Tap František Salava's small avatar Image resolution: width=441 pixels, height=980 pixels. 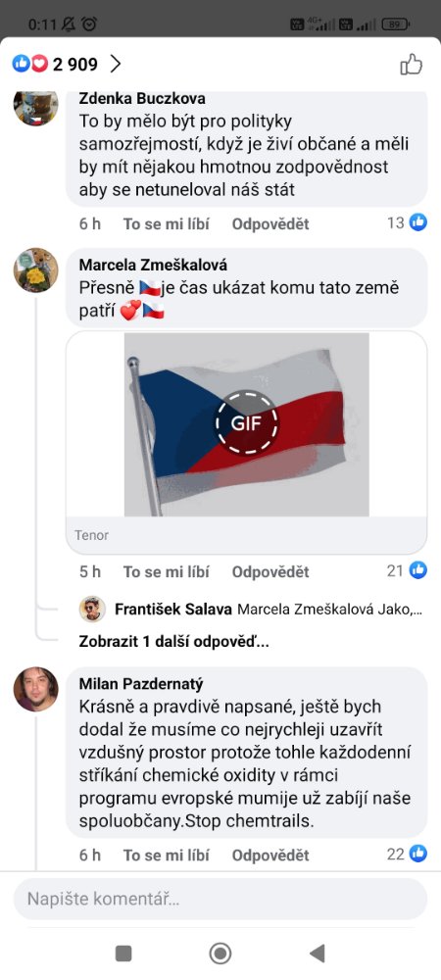click(x=92, y=610)
